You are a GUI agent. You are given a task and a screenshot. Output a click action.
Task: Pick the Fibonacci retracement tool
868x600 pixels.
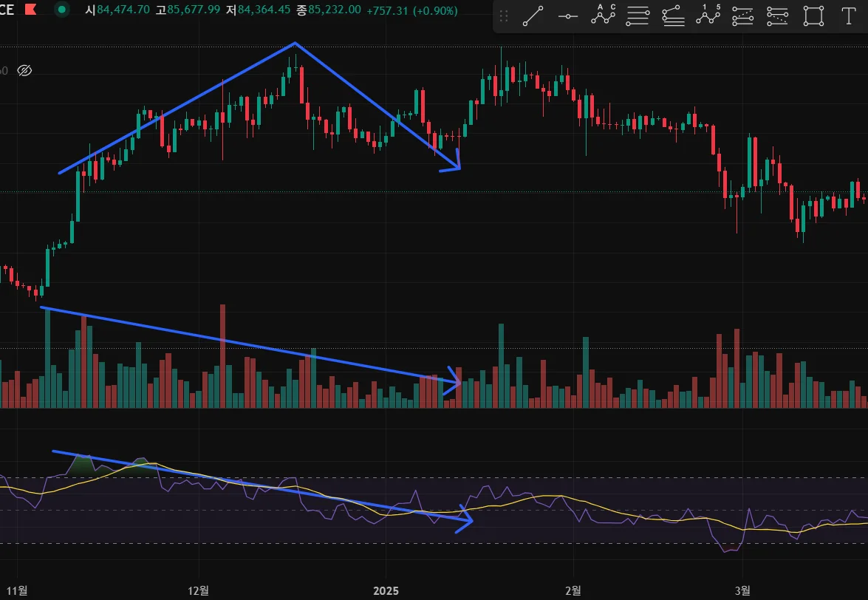(638, 16)
